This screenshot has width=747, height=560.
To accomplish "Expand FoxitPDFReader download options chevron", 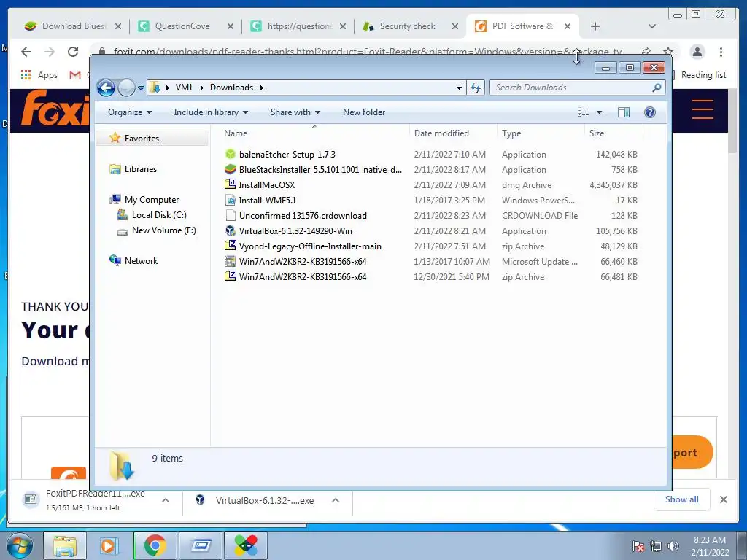I will pyautogui.click(x=166, y=500).
